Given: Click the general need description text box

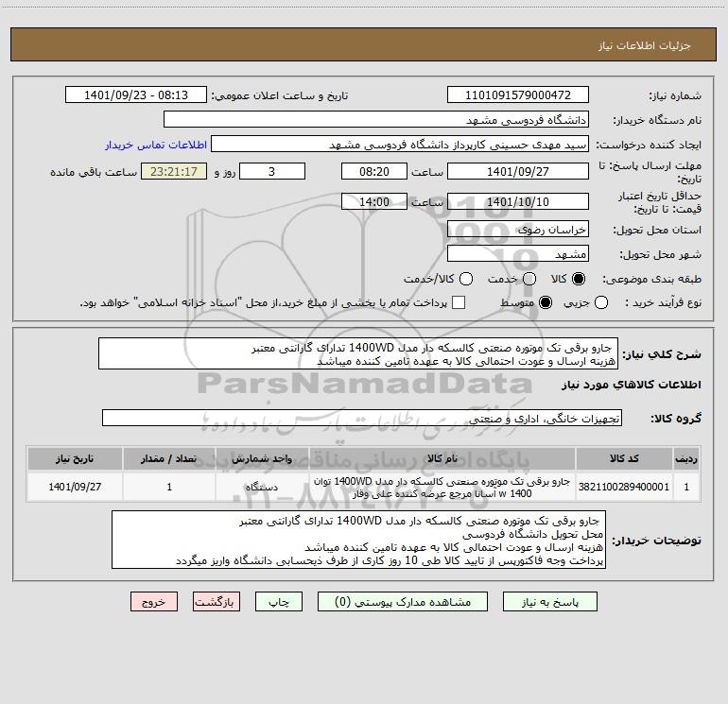Looking at the screenshot, I should (x=358, y=354).
